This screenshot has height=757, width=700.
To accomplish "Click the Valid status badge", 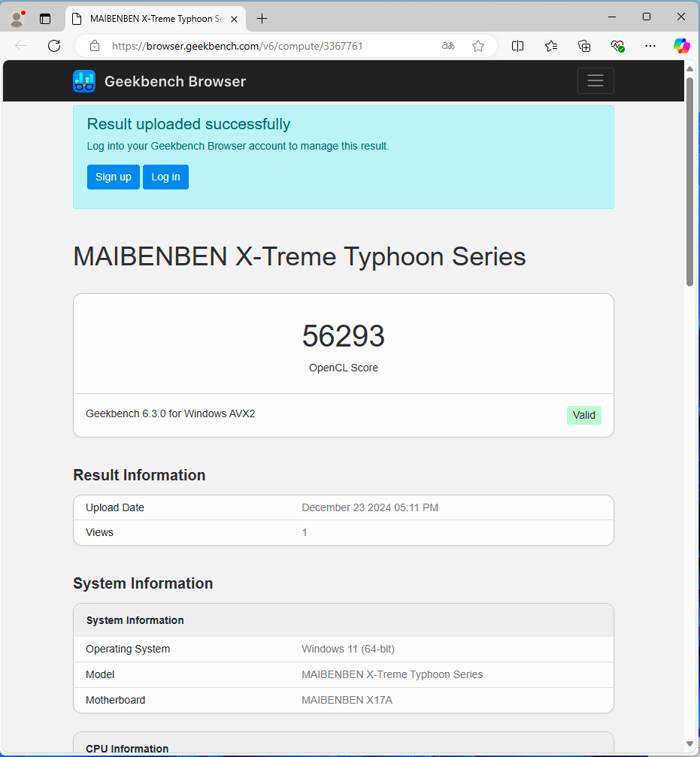I will tap(583, 415).
